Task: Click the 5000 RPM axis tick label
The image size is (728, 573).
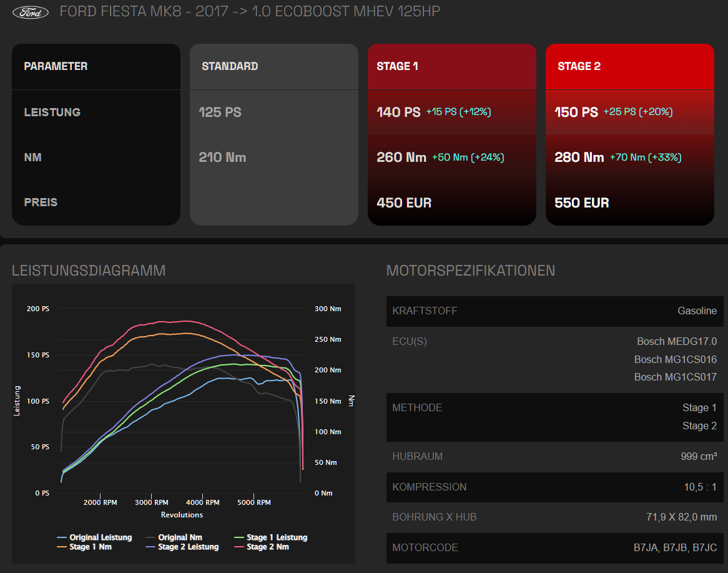Action: coord(254,502)
